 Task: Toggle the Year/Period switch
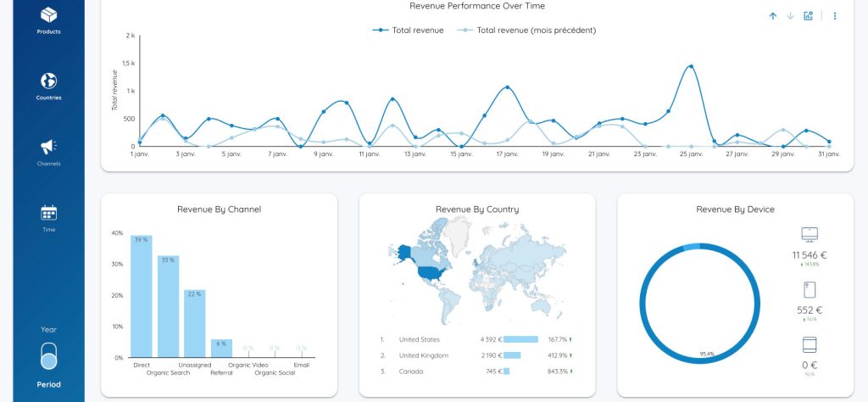pyautogui.click(x=49, y=355)
